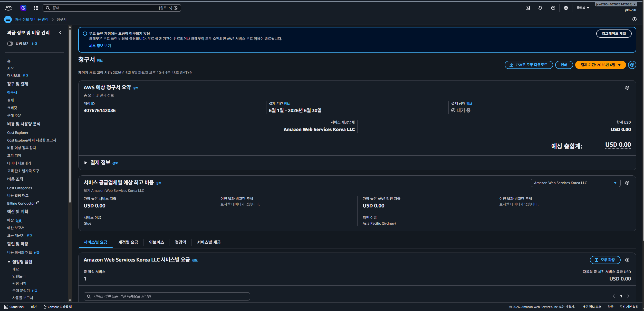
Task: Open the global region dropdown
Action: point(583,8)
